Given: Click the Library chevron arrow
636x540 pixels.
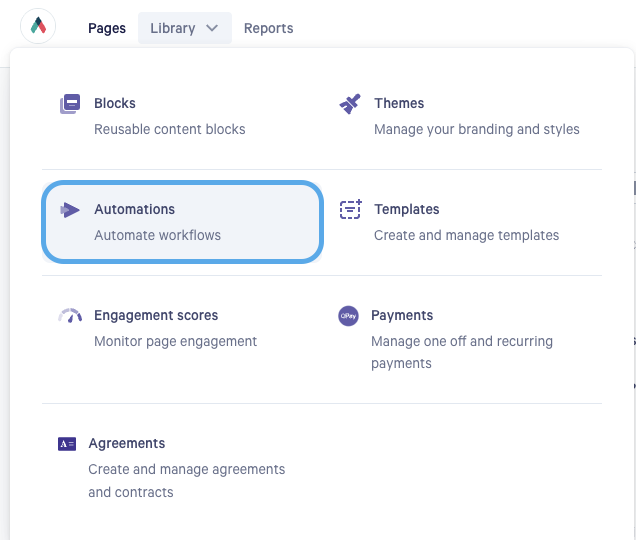Looking at the screenshot, I should coord(212,28).
